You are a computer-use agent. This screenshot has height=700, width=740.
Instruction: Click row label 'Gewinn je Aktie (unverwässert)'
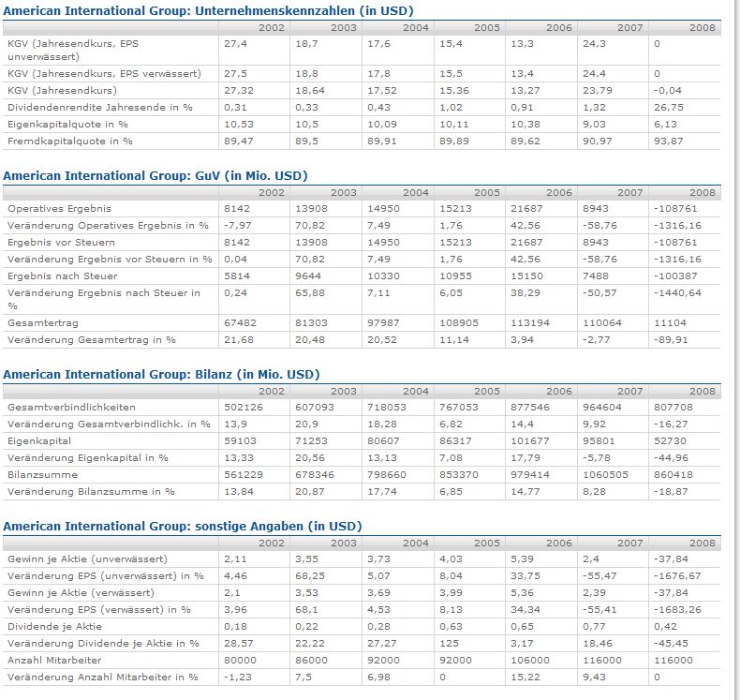click(x=87, y=559)
